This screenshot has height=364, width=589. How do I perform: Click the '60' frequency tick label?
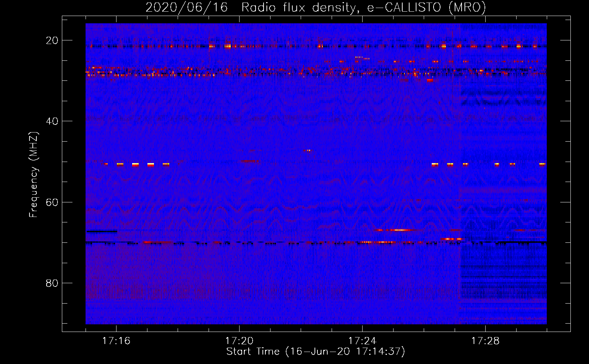pos(52,202)
